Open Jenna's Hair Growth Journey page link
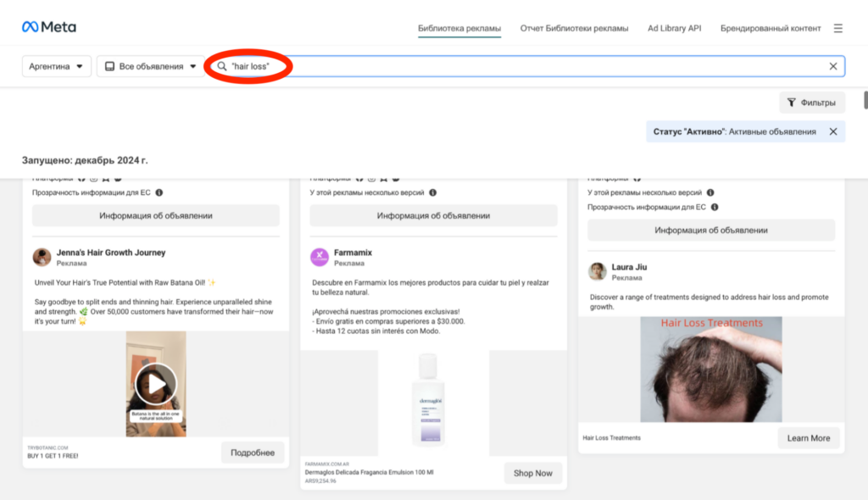 111,253
